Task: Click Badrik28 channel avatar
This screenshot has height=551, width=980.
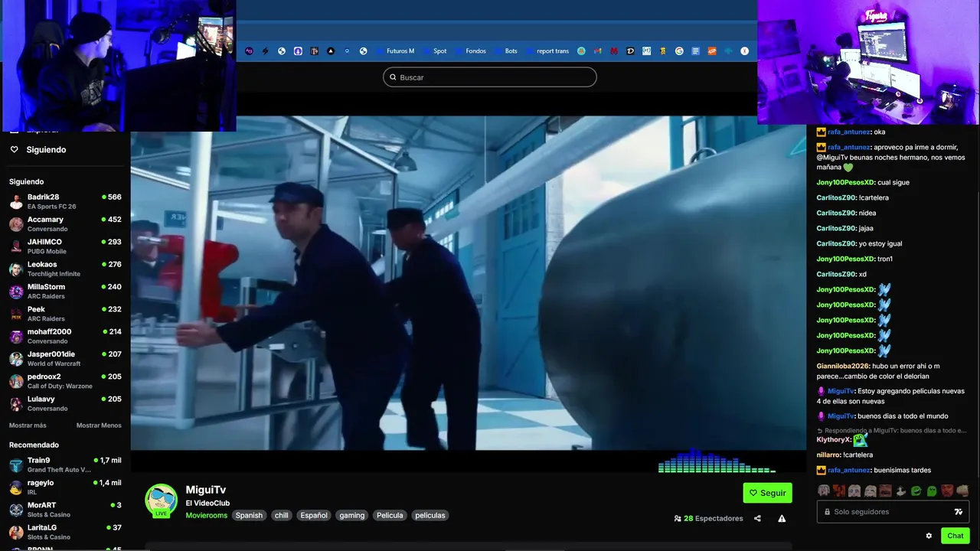Action: click(x=16, y=202)
